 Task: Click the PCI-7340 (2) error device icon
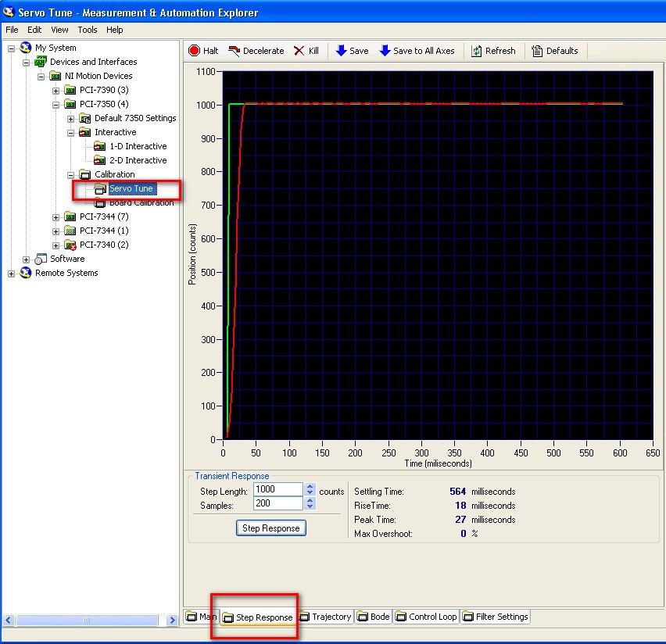coord(70,245)
